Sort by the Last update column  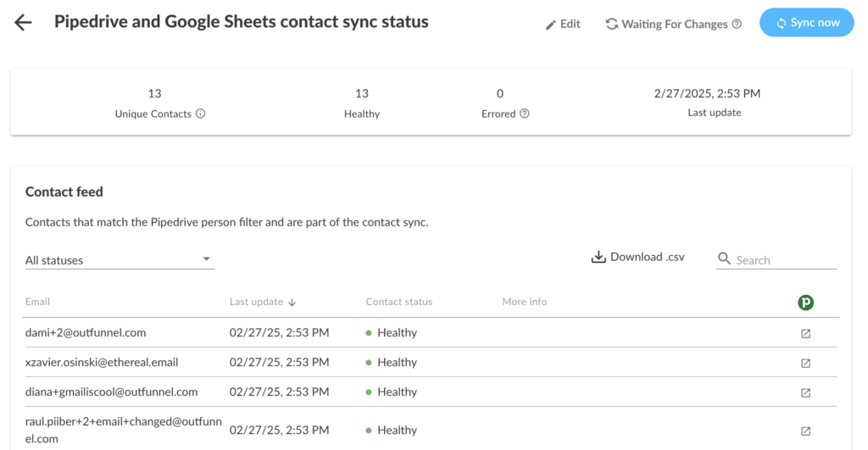pos(263,302)
